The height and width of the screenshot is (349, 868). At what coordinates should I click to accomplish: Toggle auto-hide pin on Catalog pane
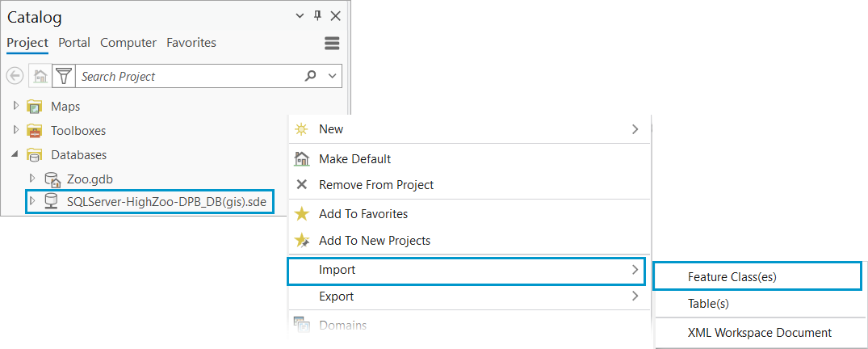(x=317, y=16)
